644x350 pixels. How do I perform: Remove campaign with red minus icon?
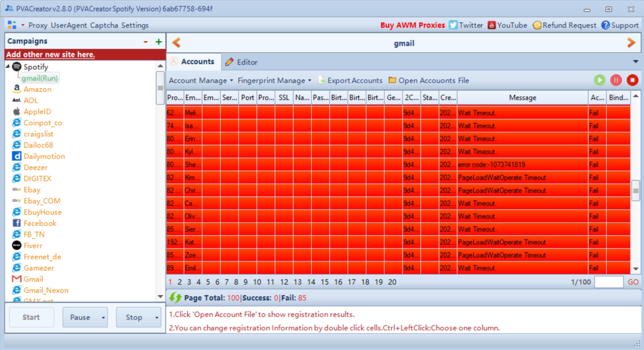coord(146,42)
